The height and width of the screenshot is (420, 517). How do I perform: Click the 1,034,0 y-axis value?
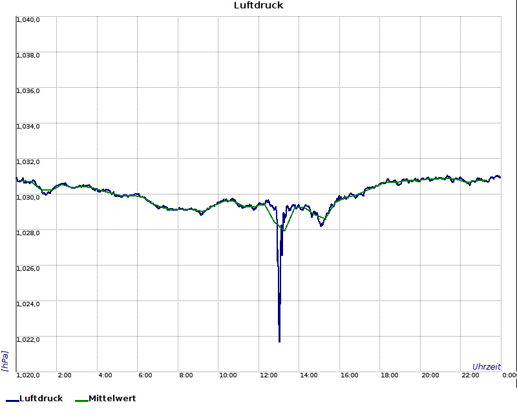[28, 127]
